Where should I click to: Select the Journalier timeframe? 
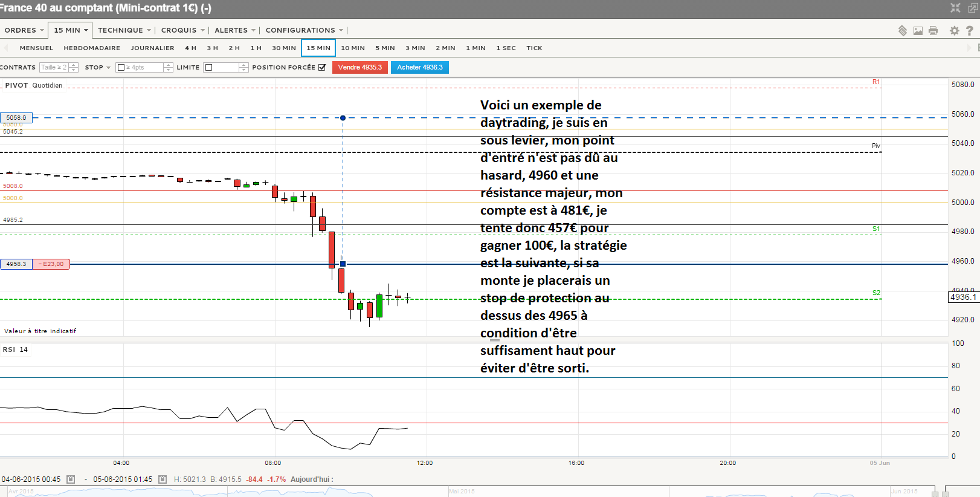coord(152,48)
